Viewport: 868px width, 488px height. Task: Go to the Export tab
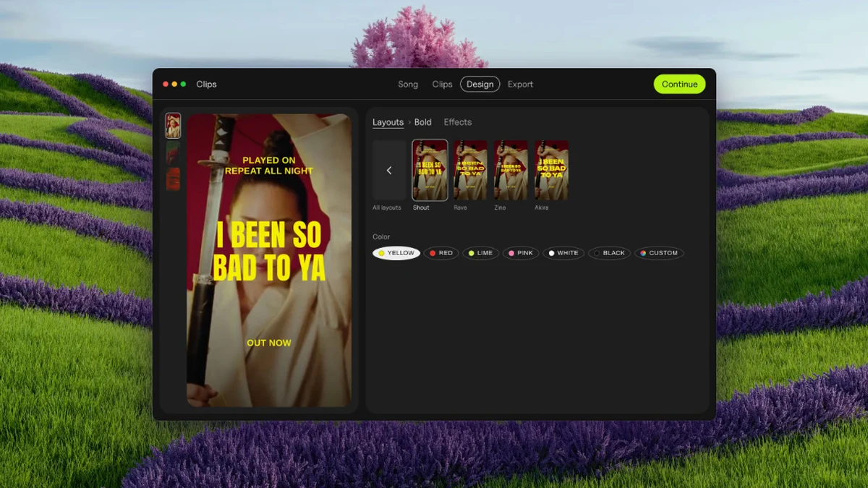click(520, 85)
